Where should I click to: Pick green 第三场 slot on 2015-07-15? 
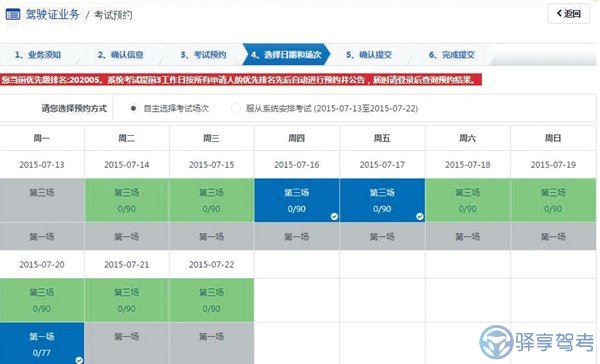pos(212,200)
